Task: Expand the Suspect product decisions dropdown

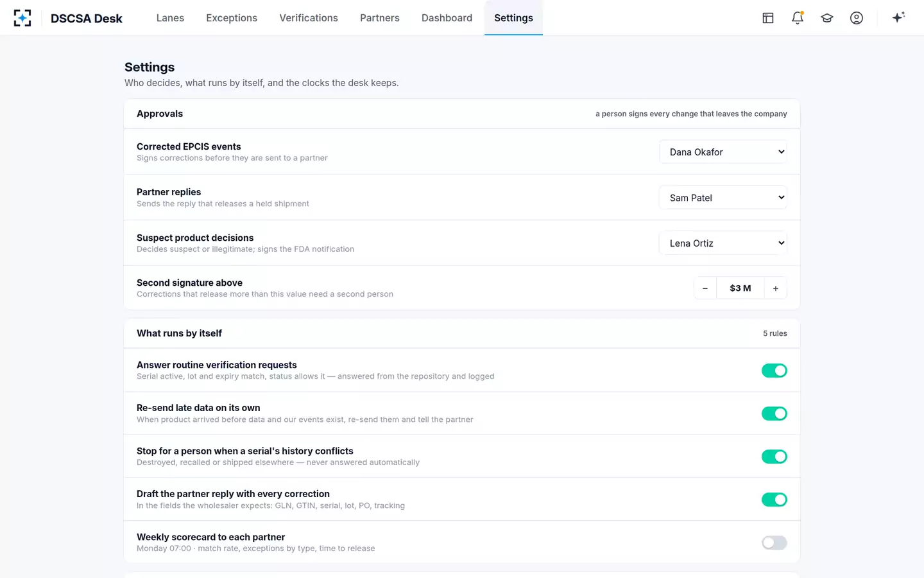Action: pos(723,243)
